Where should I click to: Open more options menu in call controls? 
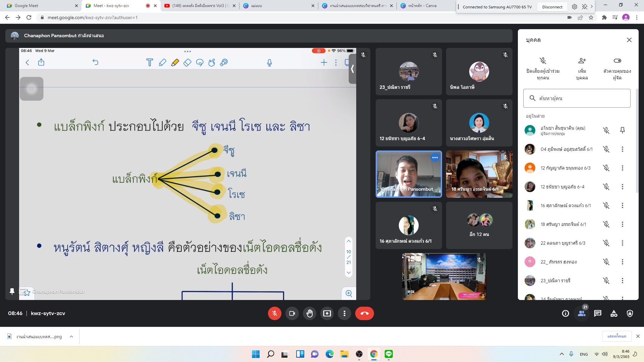(344, 313)
